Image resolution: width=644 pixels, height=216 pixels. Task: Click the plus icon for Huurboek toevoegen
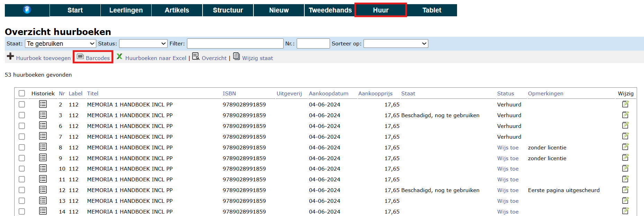pos(10,56)
